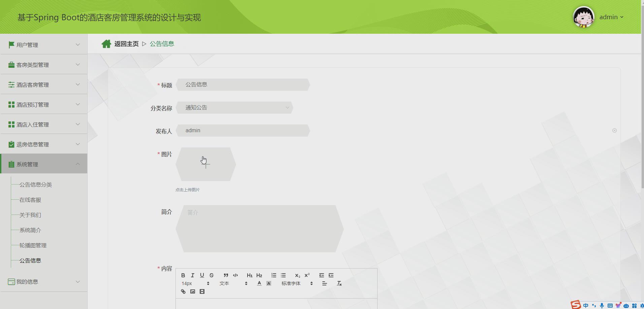644x309 pixels.
Task: Open the 文本 heading format dropdown
Action: (x=233, y=283)
